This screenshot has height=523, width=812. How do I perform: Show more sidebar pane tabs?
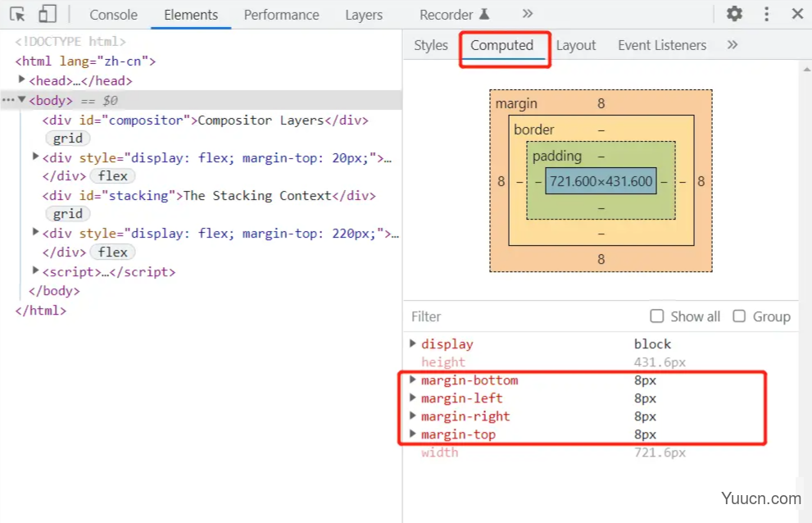733,45
